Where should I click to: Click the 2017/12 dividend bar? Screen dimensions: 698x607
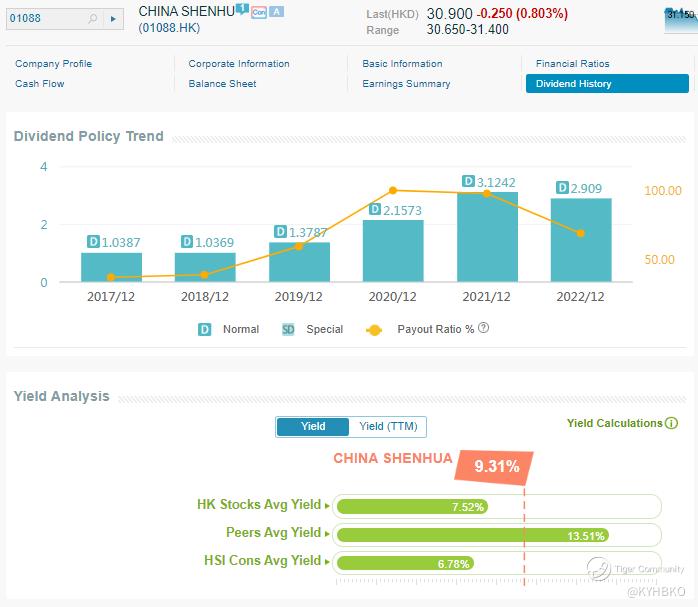point(111,267)
